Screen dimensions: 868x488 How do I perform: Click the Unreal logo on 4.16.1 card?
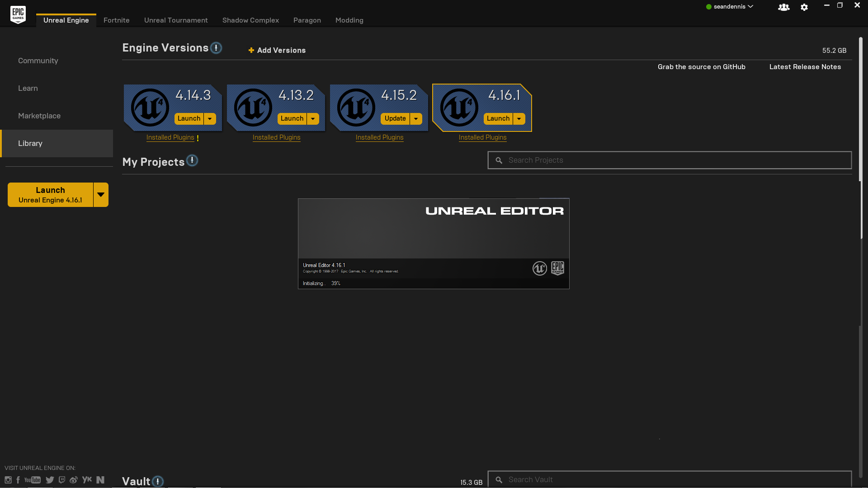[459, 108]
